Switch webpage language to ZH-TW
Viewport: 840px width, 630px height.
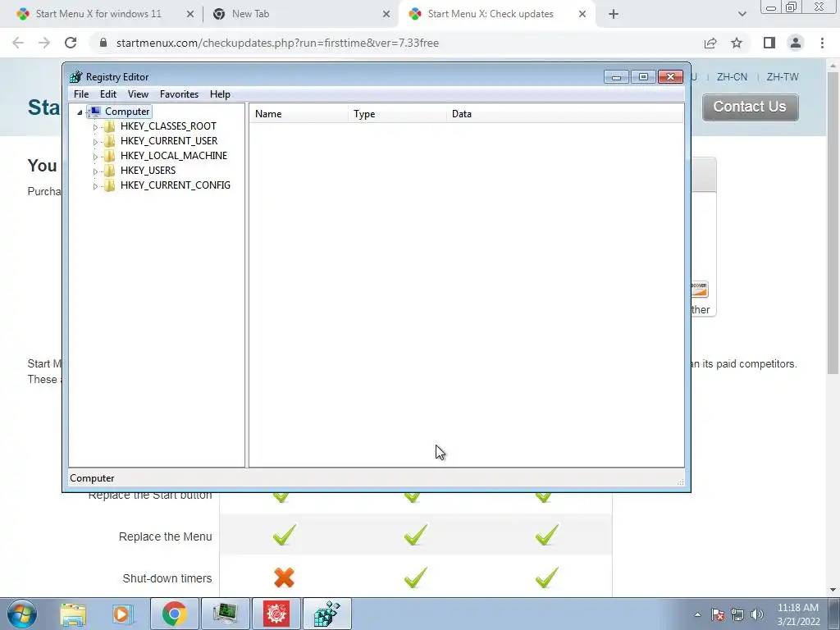782,77
